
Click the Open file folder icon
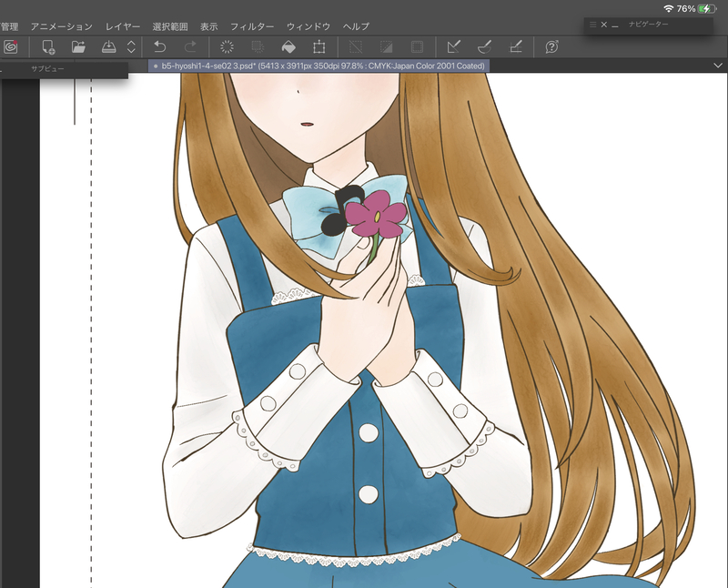click(78, 46)
